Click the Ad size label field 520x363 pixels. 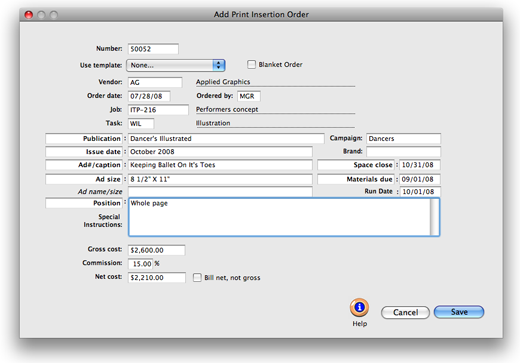point(84,179)
